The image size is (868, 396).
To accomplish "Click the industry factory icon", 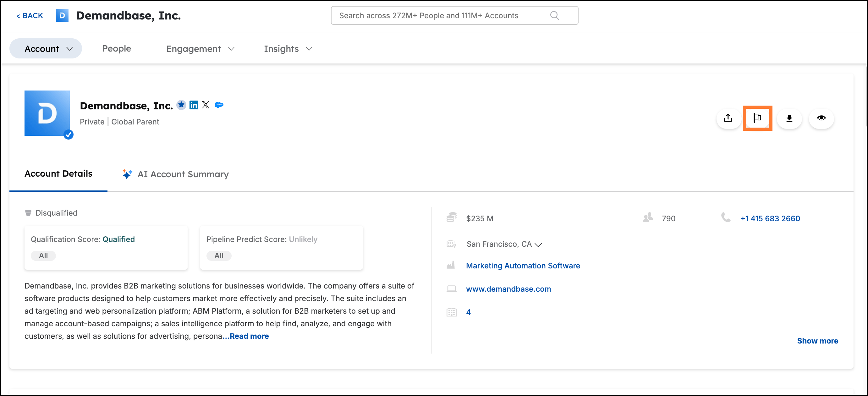I will (x=451, y=266).
